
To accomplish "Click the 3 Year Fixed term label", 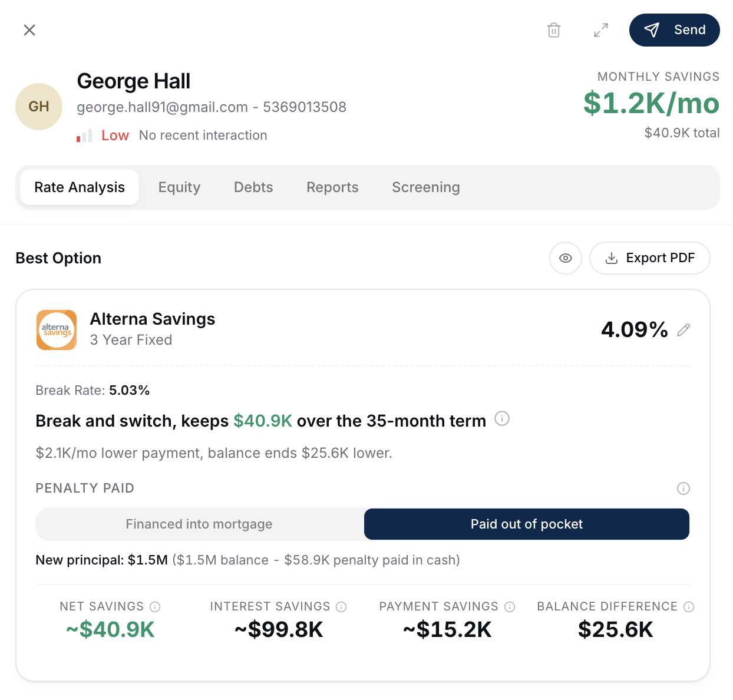I will (131, 340).
